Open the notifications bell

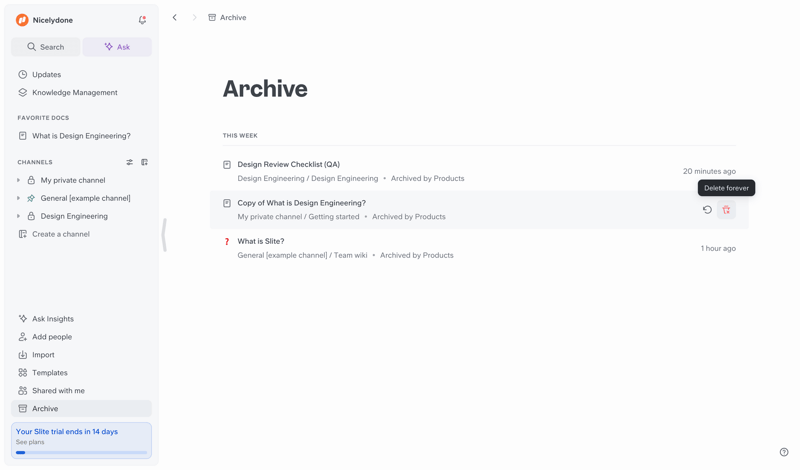(x=142, y=20)
